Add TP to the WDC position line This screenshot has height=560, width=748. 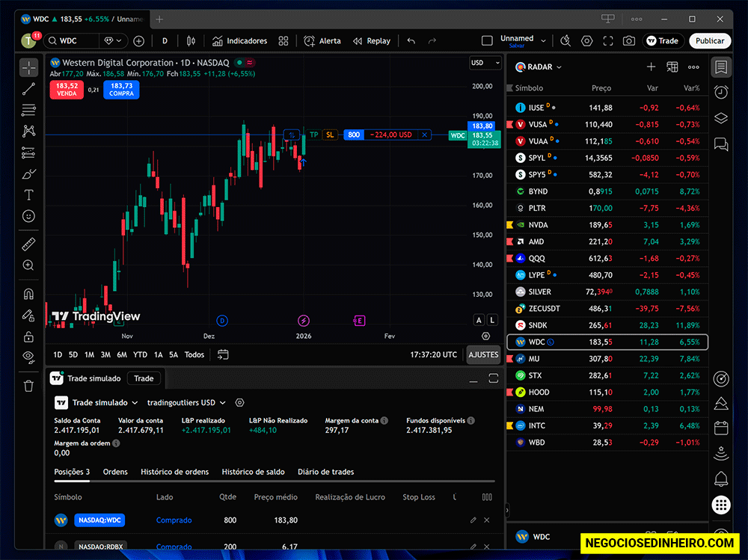coord(314,135)
